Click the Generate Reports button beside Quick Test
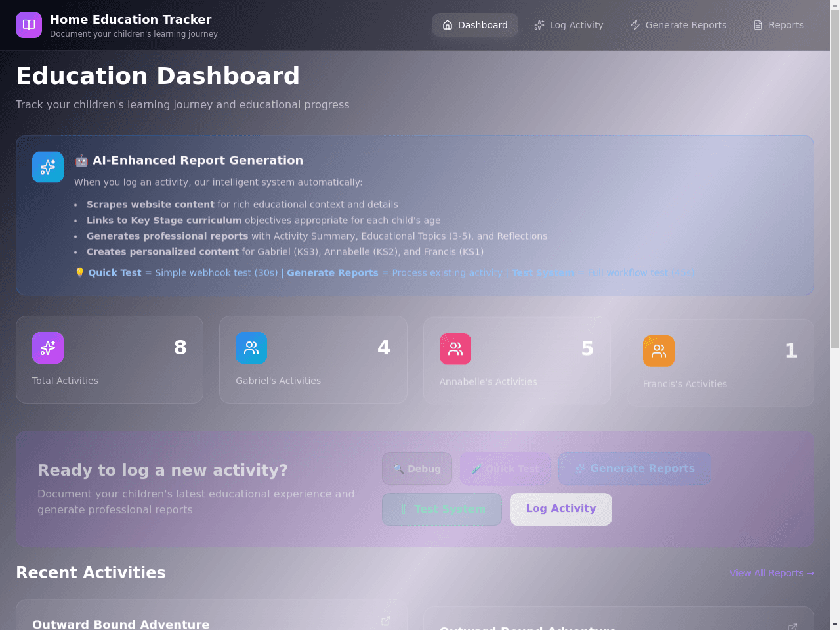840x630 pixels. 635,469
